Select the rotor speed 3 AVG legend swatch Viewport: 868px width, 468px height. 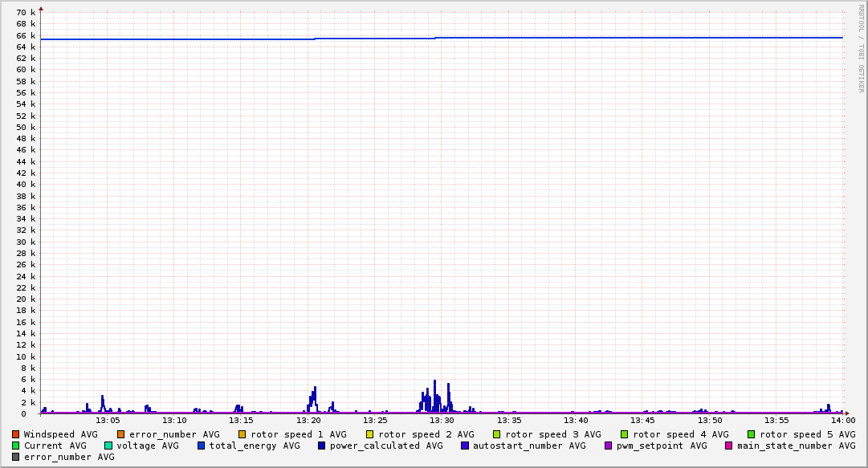coord(497,434)
